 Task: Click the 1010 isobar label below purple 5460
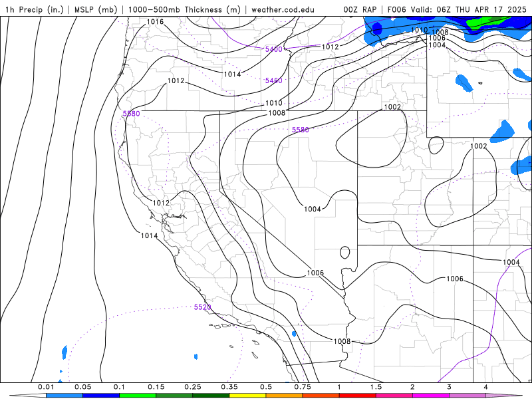pyautogui.click(x=273, y=103)
